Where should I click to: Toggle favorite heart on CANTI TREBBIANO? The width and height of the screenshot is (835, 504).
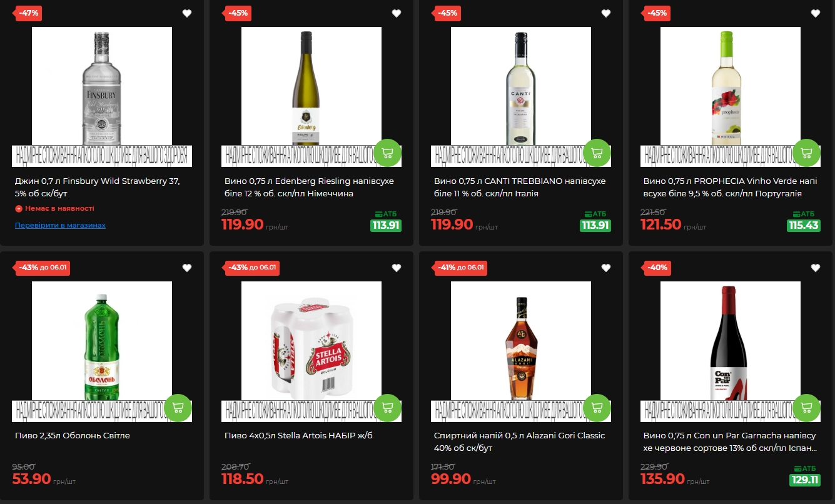(606, 13)
